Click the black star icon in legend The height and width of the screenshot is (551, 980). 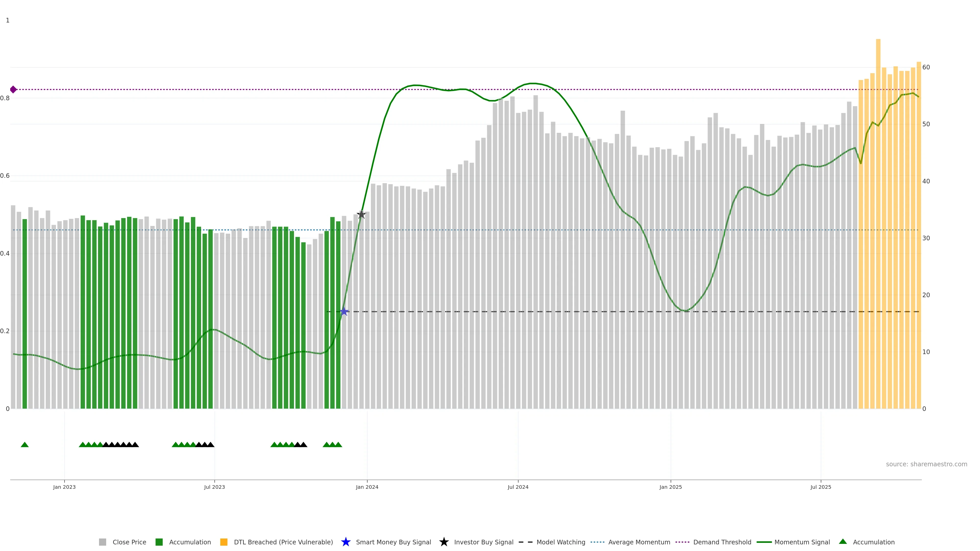(444, 542)
